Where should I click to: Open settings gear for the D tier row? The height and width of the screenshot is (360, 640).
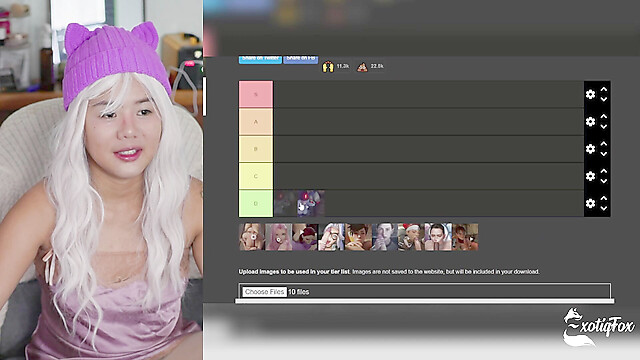pos(590,203)
